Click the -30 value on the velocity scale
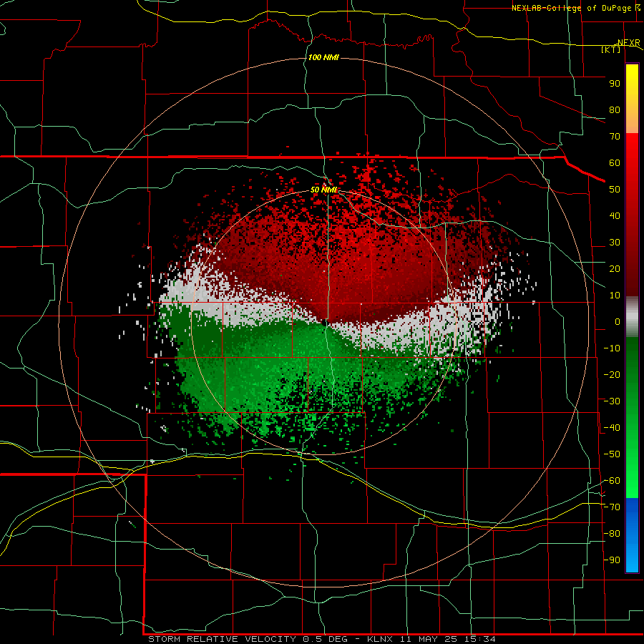 [x=612, y=401]
